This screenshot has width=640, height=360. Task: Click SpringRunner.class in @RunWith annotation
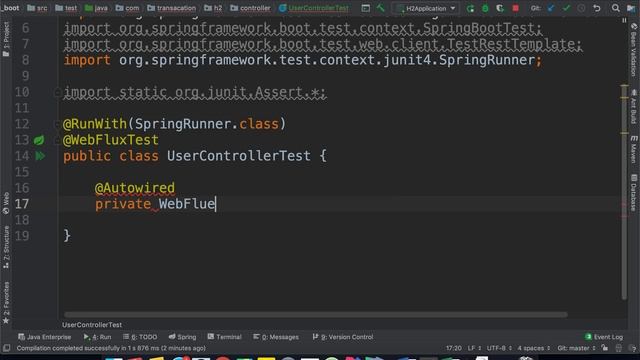[207, 124]
